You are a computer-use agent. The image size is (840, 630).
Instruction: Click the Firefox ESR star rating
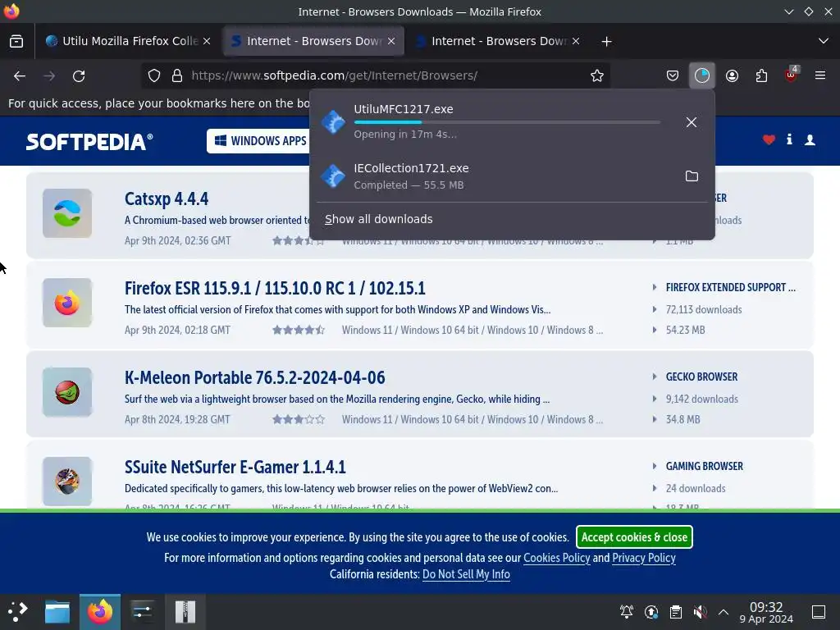299,330
